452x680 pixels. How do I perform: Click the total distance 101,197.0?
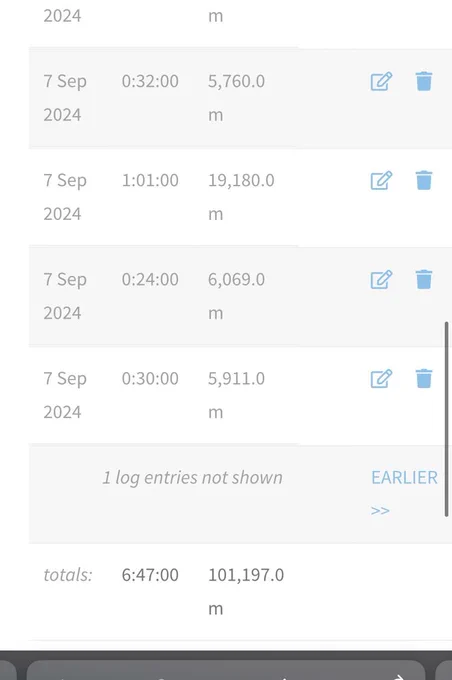pyautogui.click(x=246, y=575)
